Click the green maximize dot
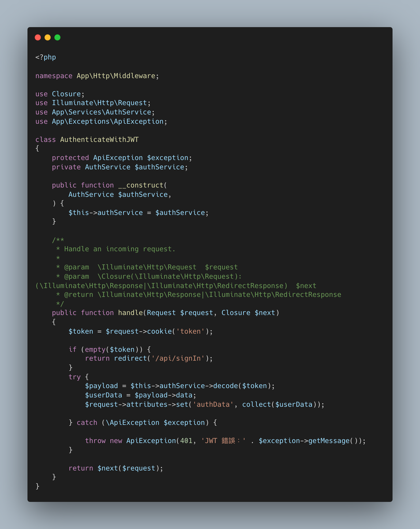Viewport: 420px width, 529px height. [x=57, y=37]
